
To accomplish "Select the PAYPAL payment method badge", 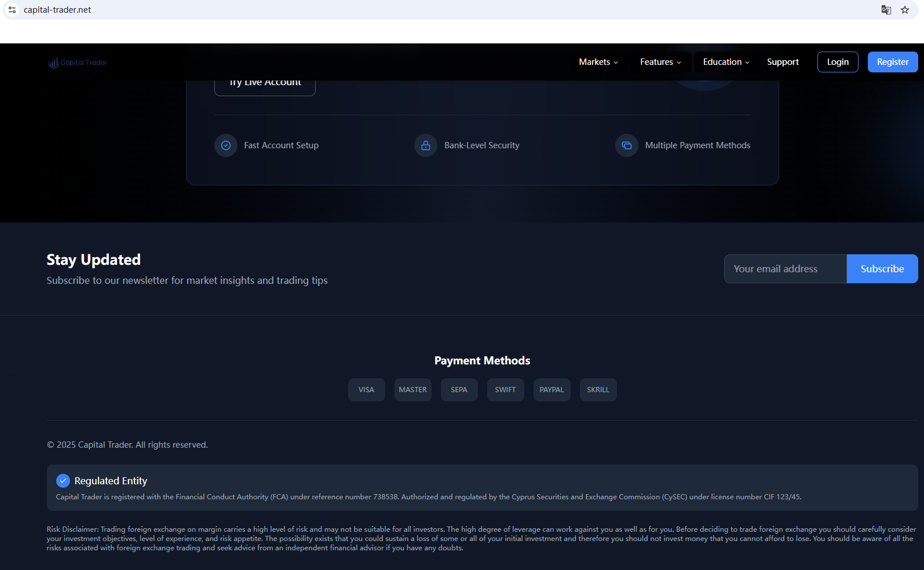I will 552,390.
